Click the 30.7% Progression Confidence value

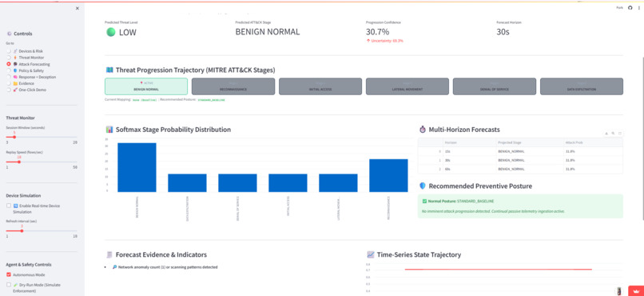point(377,32)
